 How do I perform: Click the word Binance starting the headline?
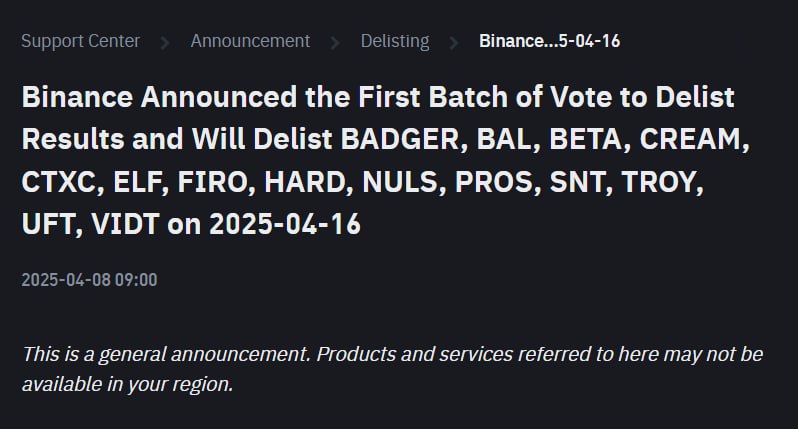tap(77, 97)
